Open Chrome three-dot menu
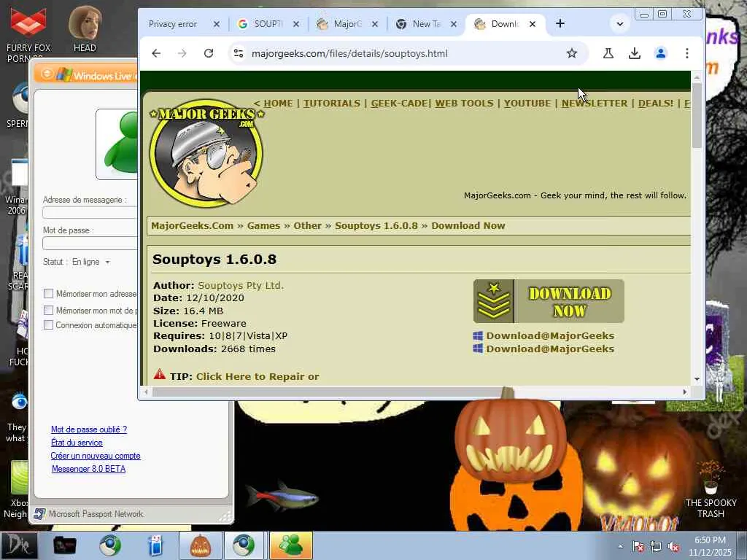The height and width of the screenshot is (560, 747). pyautogui.click(x=687, y=53)
